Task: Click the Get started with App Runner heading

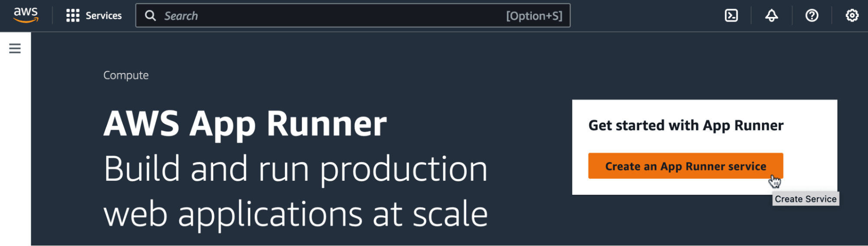Action: click(686, 126)
